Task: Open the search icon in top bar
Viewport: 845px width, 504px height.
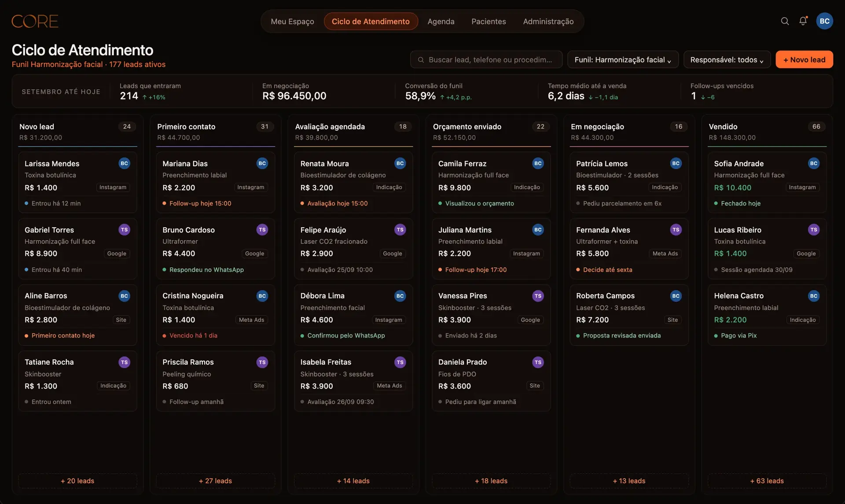Action: coord(785,21)
